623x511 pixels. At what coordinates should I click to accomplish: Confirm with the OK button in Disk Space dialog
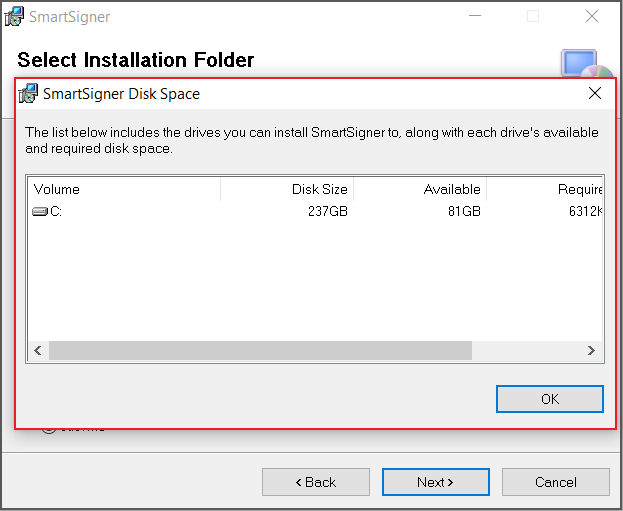point(549,399)
